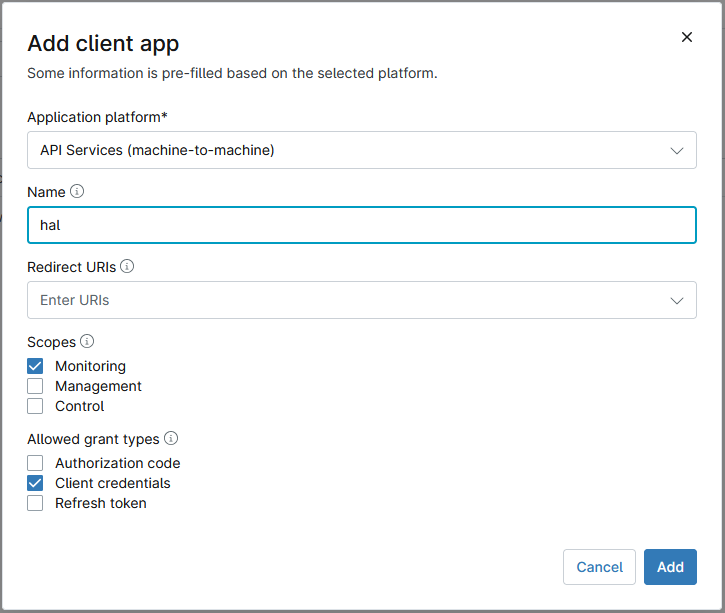
Task: Check the Authorization code grant type
Action: 35,463
